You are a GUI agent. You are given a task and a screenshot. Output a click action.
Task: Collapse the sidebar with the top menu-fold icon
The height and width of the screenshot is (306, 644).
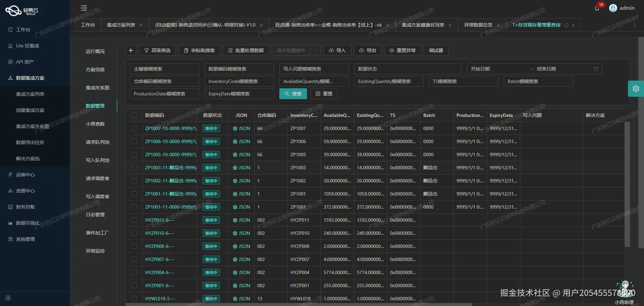pyautogui.click(x=84, y=8)
